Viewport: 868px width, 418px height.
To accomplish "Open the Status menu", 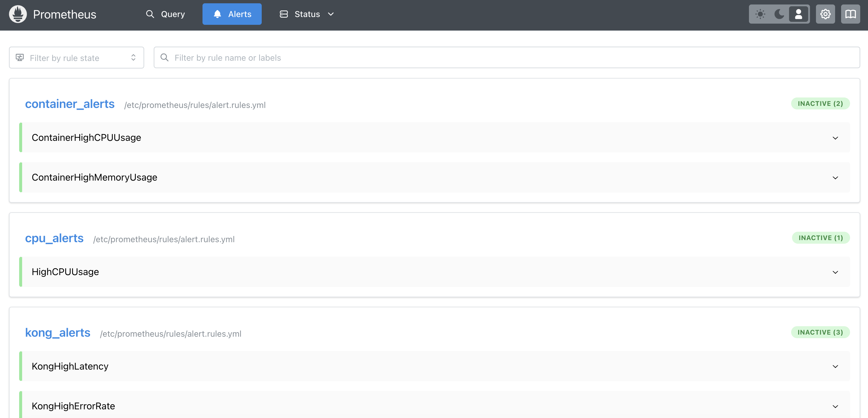I will click(x=307, y=14).
